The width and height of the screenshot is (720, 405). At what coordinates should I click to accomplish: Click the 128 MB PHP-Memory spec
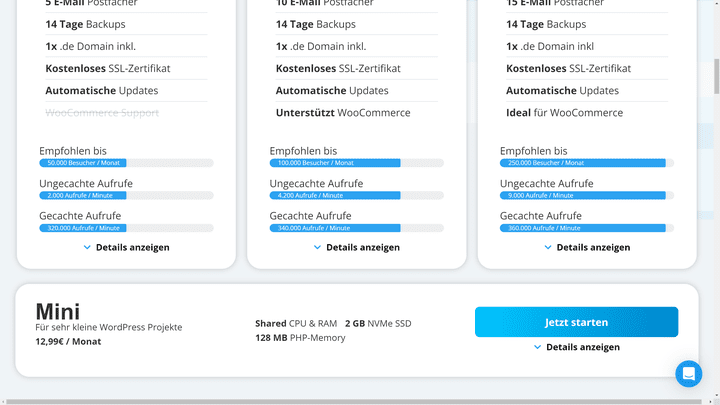300,338
